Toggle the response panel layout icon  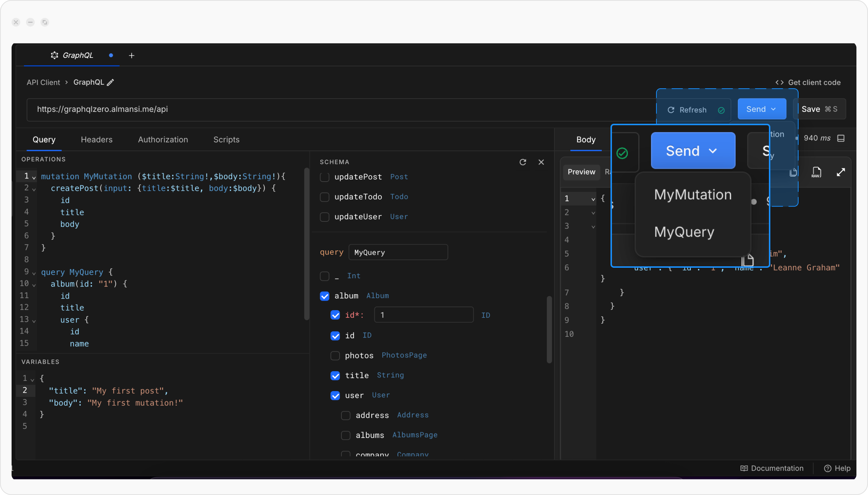(x=841, y=138)
